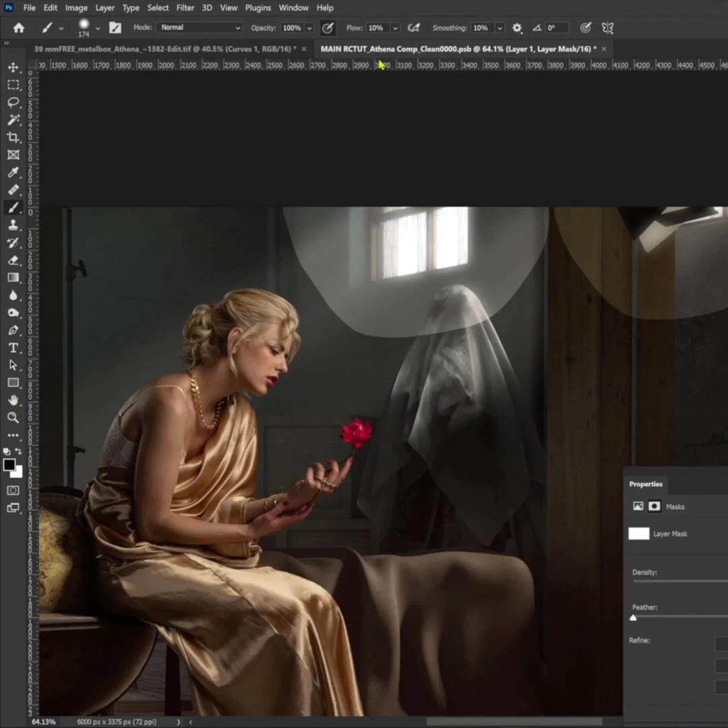
Task: Select the Move tool
Action: point(12,67)
